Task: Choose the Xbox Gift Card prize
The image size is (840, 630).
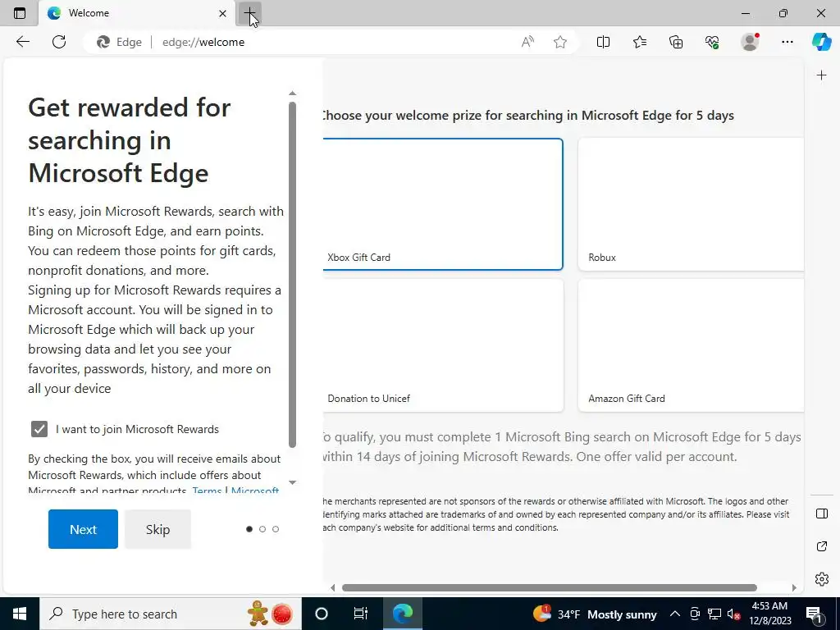Action: pyautogui.click(x=442, y=204)
